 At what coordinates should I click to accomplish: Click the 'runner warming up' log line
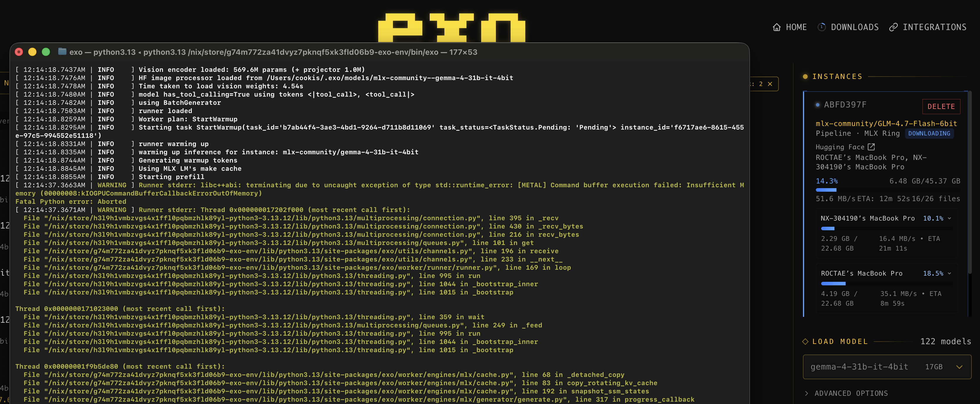click(x=174, y=144)
